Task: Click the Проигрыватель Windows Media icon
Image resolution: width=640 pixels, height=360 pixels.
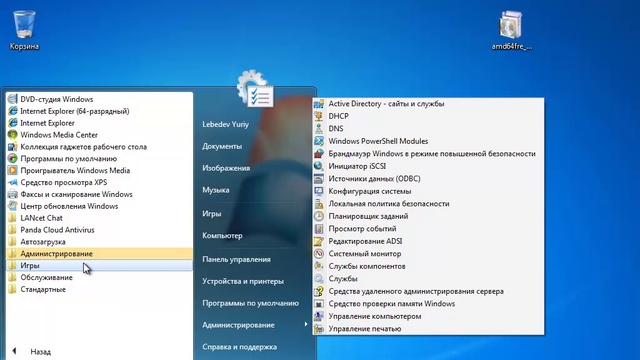Action: (x=13, y=170)
